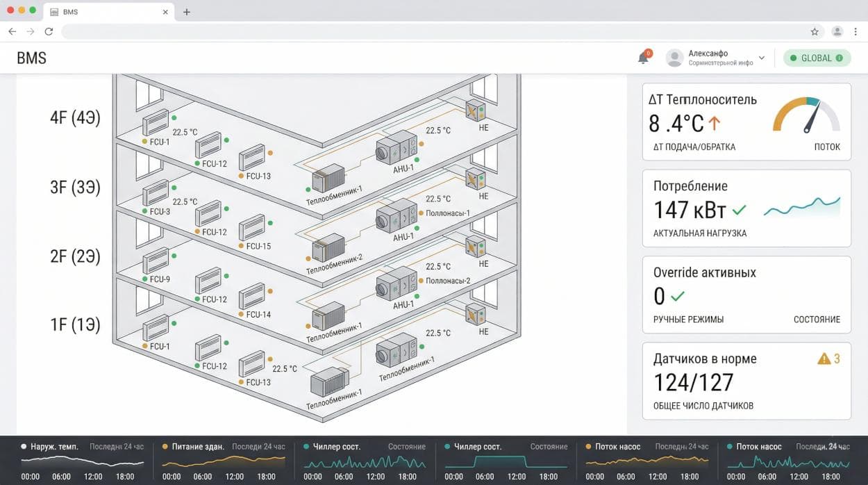Click the 8.4°C temperature value
The image size is (868, 485).
[676, 124]
